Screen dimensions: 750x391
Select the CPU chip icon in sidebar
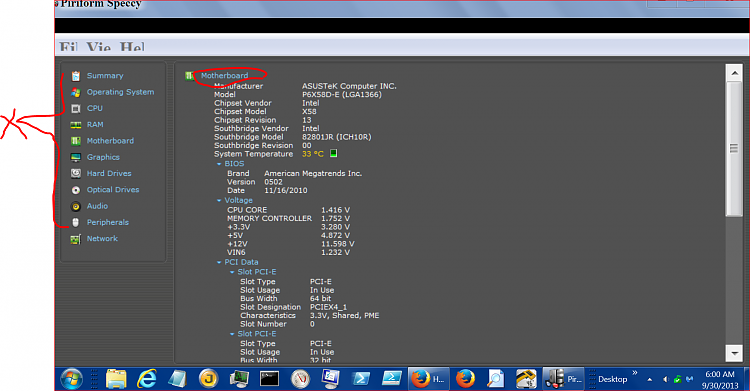point(76,109)
